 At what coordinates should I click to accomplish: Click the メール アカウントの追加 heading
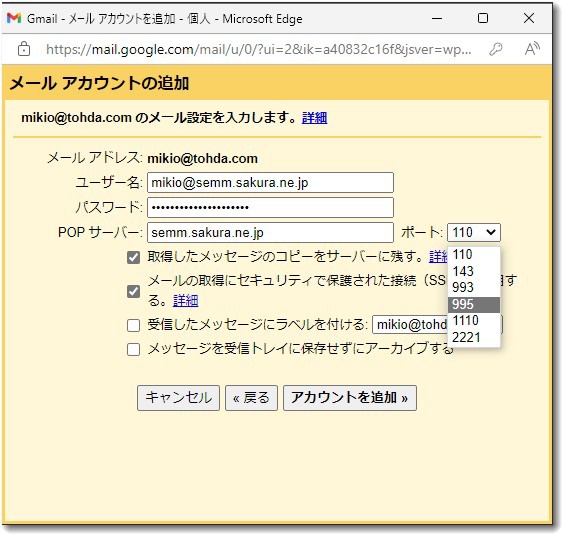[x=99, y=83]
